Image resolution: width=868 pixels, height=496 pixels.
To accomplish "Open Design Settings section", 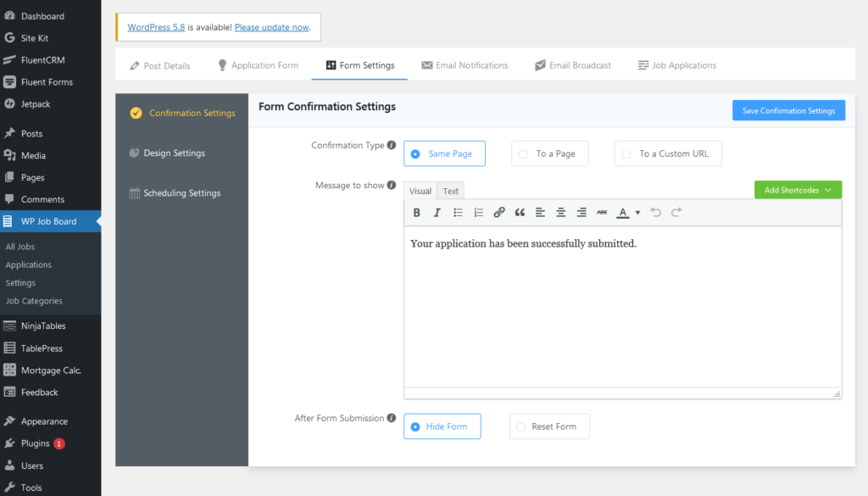I will [175, 153].
